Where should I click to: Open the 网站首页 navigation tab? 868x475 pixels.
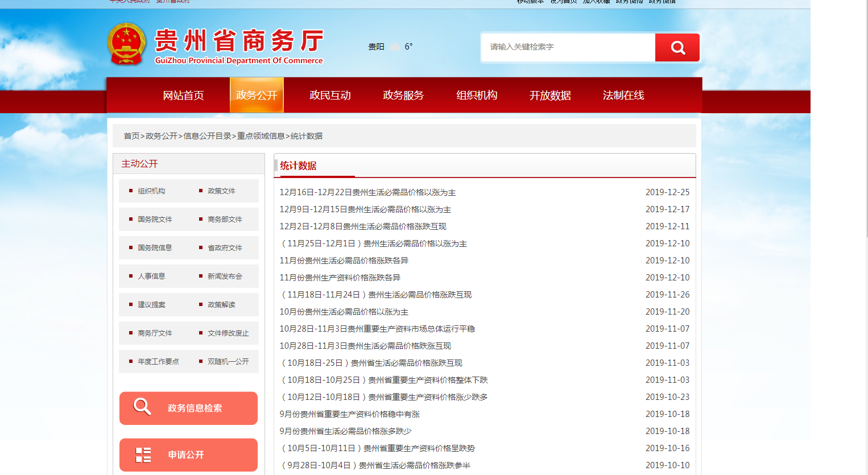pyautogui.click(x=183, y=96)
